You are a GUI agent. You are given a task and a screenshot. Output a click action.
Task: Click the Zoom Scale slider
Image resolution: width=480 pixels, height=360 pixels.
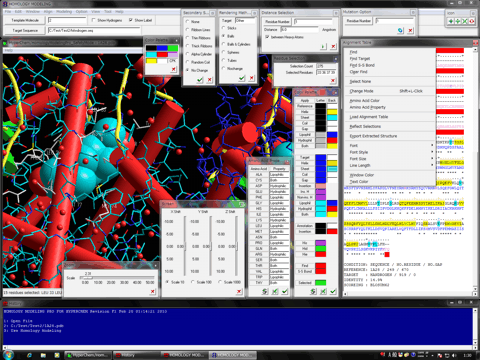[118, 278]
